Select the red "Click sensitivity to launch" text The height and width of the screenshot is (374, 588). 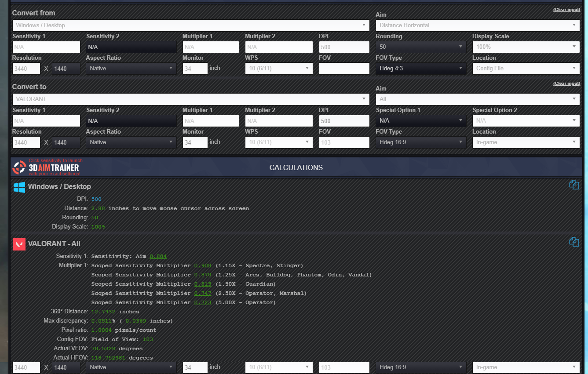[55, 160]
